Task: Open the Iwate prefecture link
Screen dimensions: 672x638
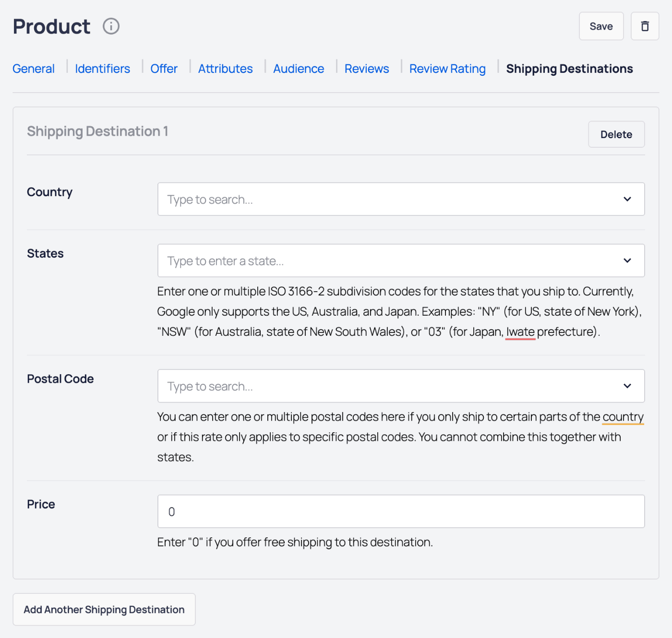Action: coord(520,331)
